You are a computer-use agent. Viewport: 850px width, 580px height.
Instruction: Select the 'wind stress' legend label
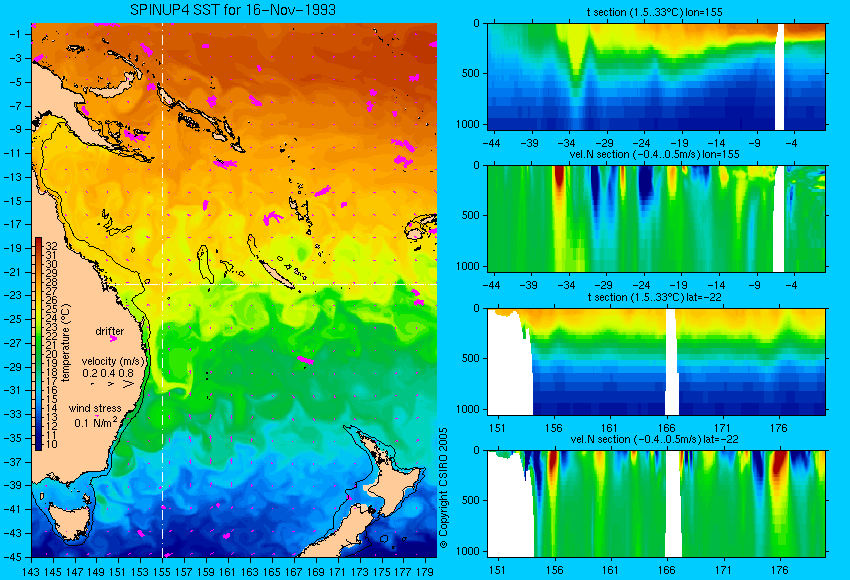click(95, 408)
